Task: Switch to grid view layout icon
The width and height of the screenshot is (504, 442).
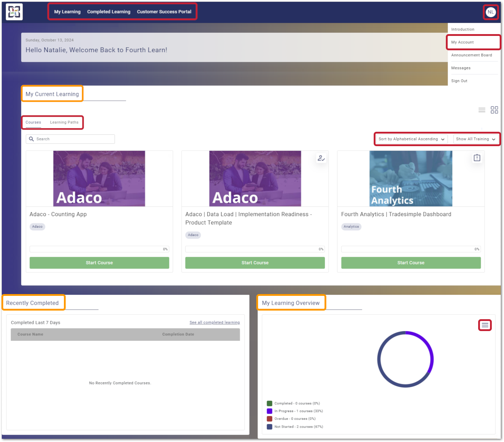Action: (x=494, y=110)
